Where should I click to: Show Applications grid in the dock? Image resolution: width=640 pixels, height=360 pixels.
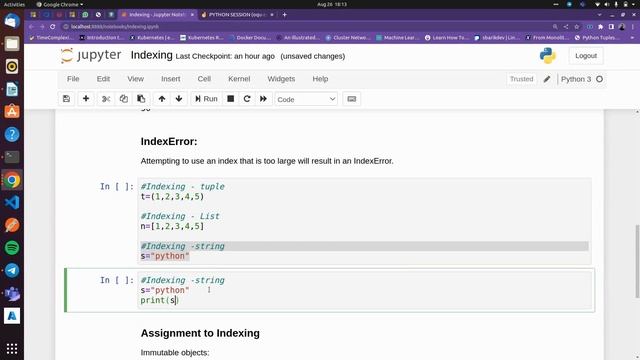12,349
